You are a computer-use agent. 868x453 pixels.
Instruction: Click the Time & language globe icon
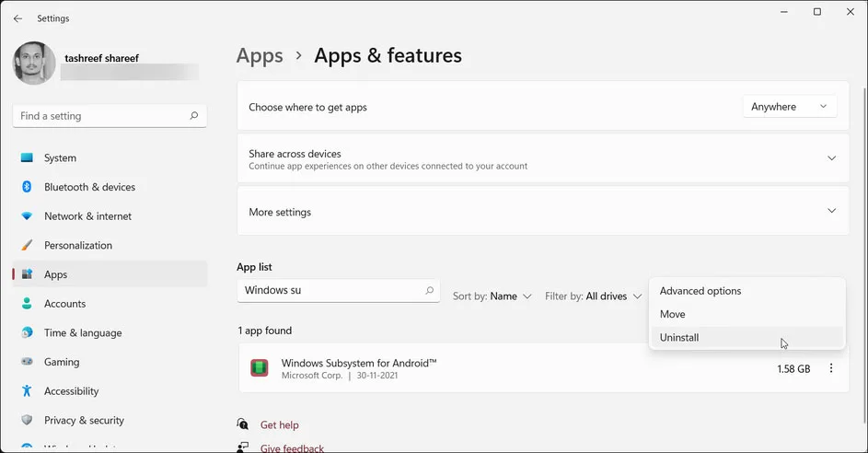pos(27,332)
